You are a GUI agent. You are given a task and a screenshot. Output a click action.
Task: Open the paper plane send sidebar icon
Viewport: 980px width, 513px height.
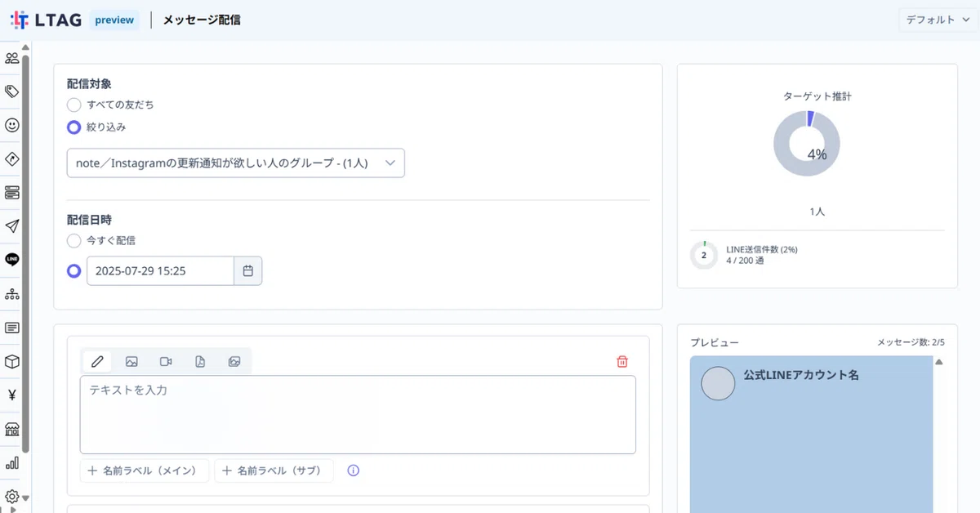pos(11,226)
